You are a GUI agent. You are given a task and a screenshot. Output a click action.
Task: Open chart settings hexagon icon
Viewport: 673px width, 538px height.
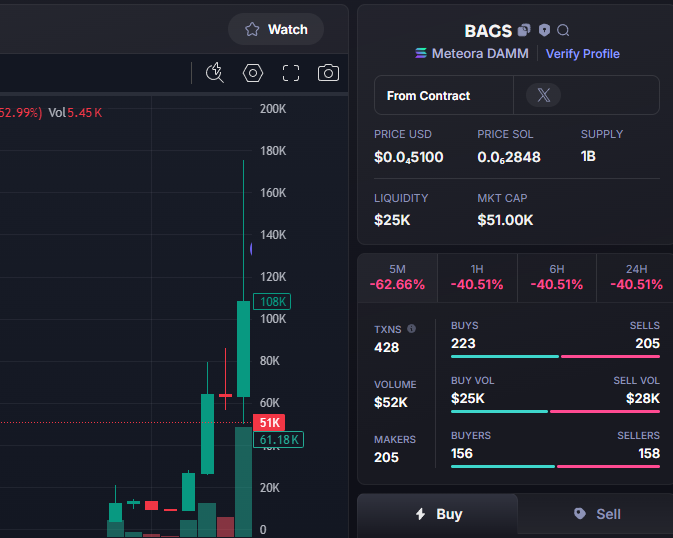click(x=253, y=73)
